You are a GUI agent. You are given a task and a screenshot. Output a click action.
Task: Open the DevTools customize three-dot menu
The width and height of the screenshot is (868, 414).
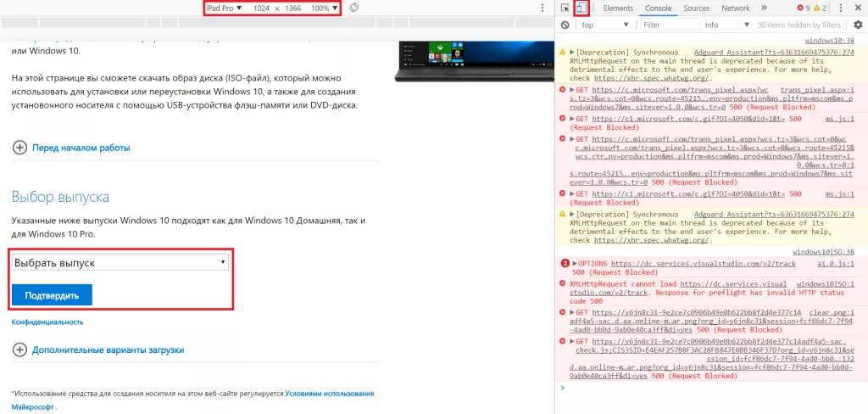tap(841, 8)
